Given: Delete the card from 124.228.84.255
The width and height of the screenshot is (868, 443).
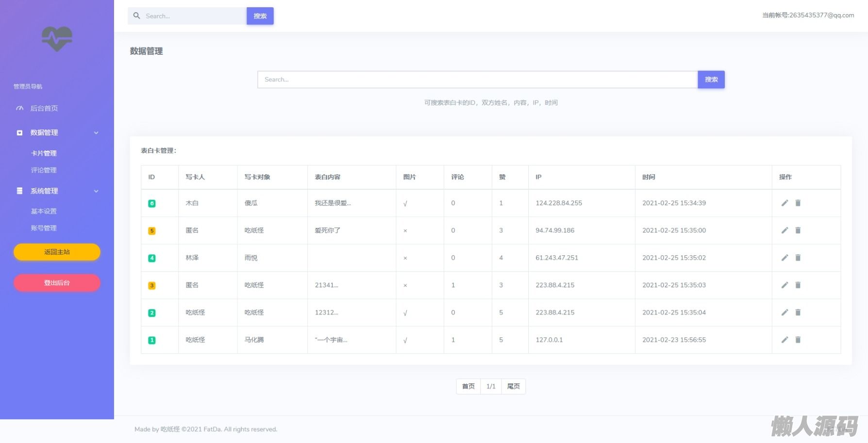Looking at the screenshot, I should pos(798,203).
